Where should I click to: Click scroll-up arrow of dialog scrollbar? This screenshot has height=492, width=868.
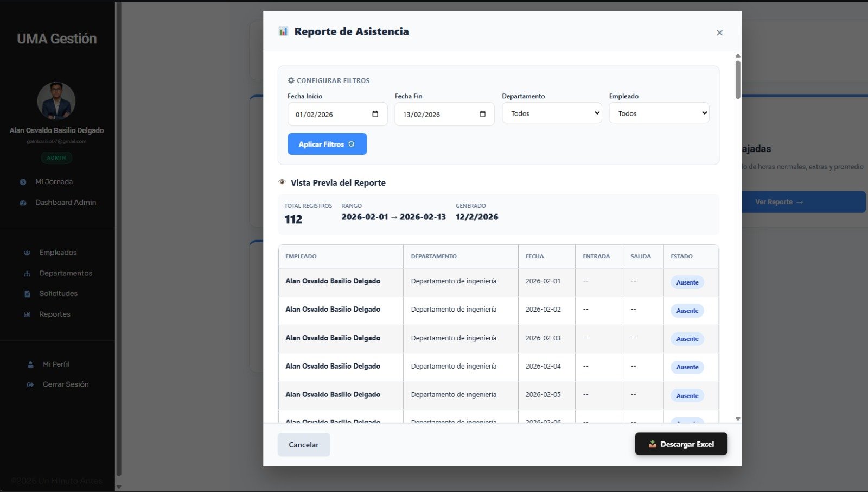(738, 56)
